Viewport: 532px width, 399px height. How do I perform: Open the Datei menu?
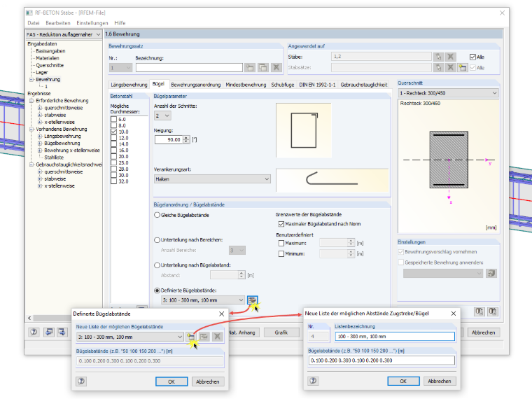tap(34, 23)
